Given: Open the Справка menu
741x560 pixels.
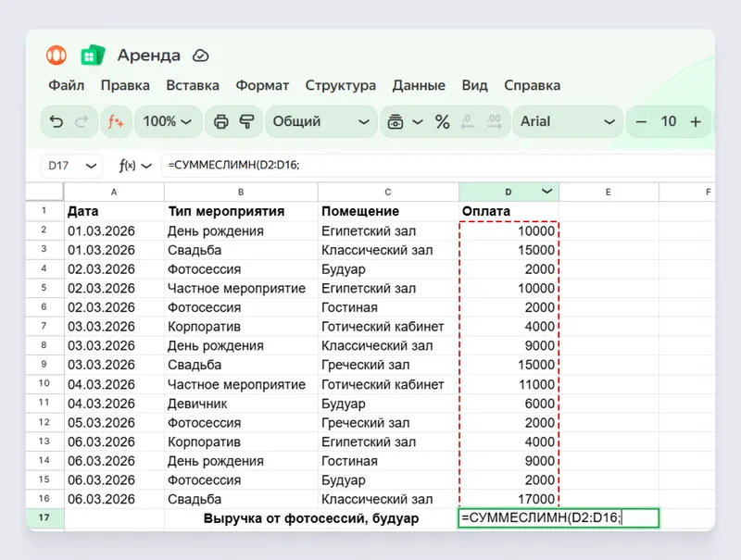Looking at the screenshot, I should [x=532, y=85].
